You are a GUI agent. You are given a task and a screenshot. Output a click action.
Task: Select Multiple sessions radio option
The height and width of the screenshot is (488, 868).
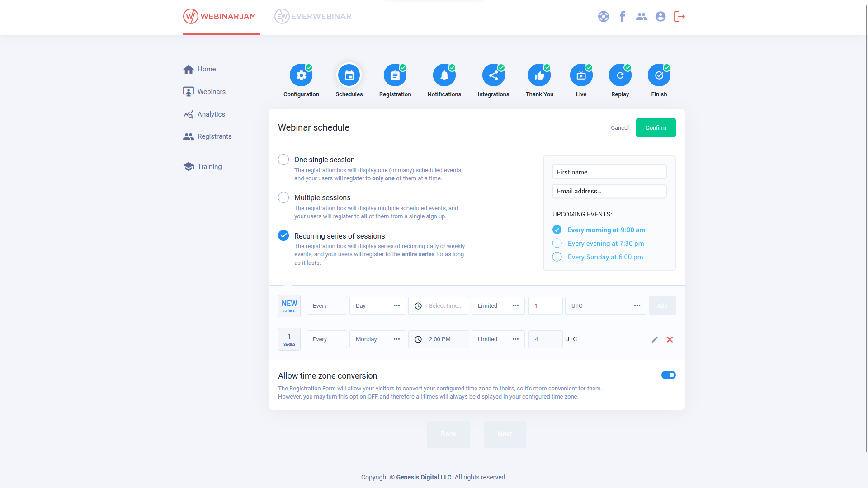(x=283, y=197)
